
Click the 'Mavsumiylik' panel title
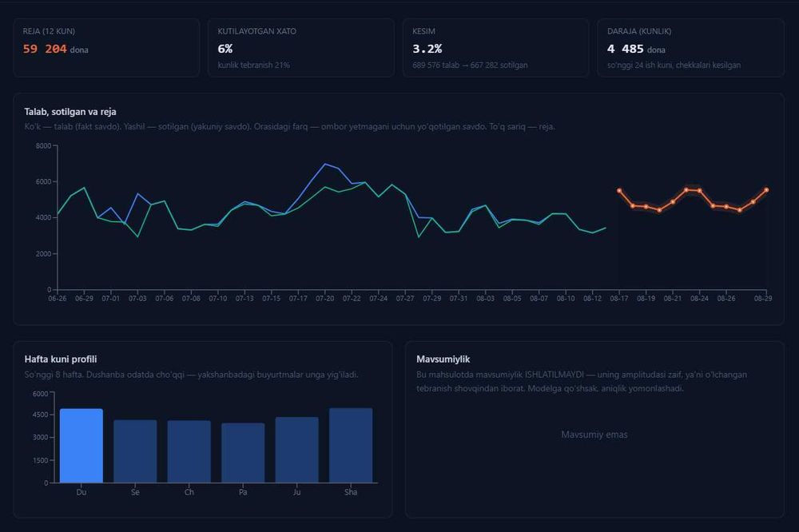tap(443, 359)
